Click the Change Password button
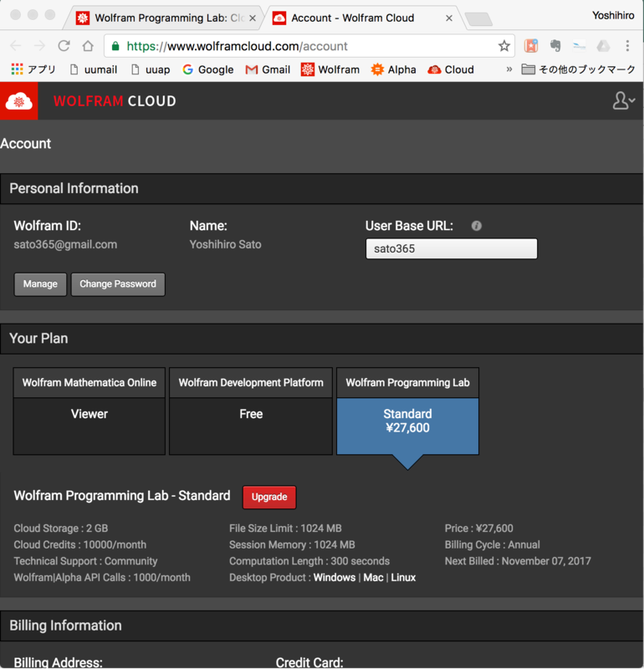 coord(118,284)
